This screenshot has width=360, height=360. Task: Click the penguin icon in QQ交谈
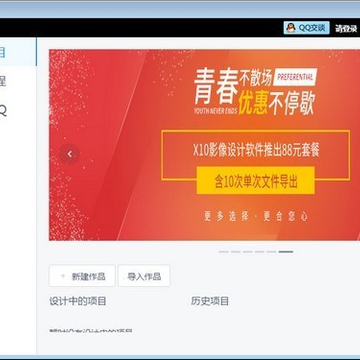(291, 28)
